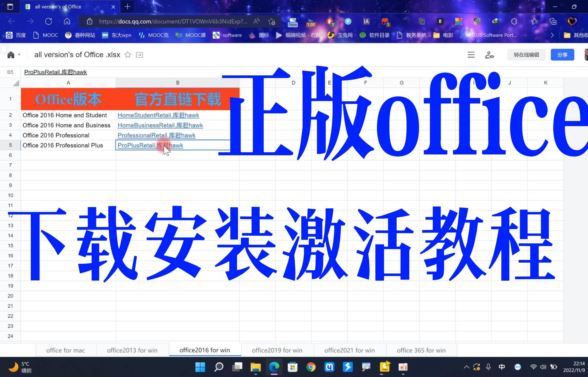Open the tab actions menu icon
This screenshot has width=588, height=377.
tap(10, 7)
